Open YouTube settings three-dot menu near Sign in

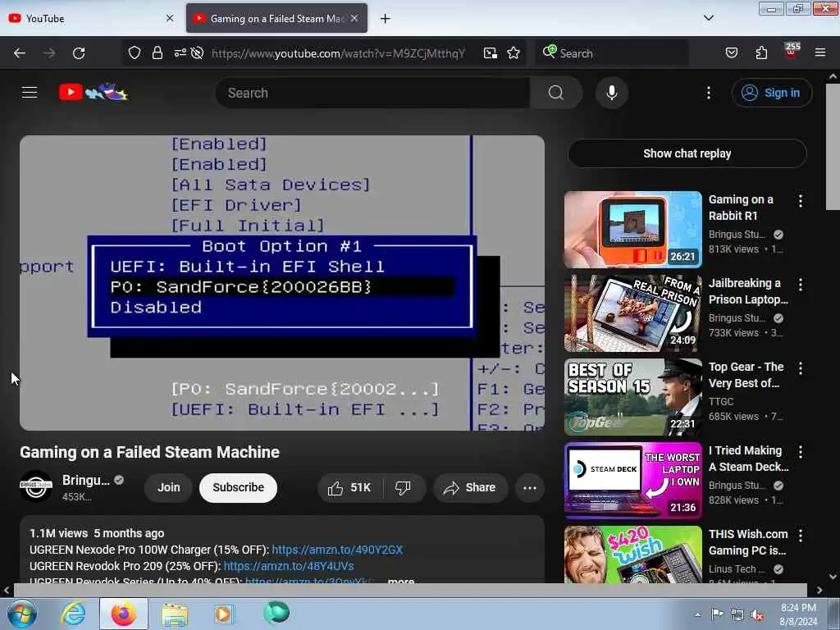tap(708, 93)
